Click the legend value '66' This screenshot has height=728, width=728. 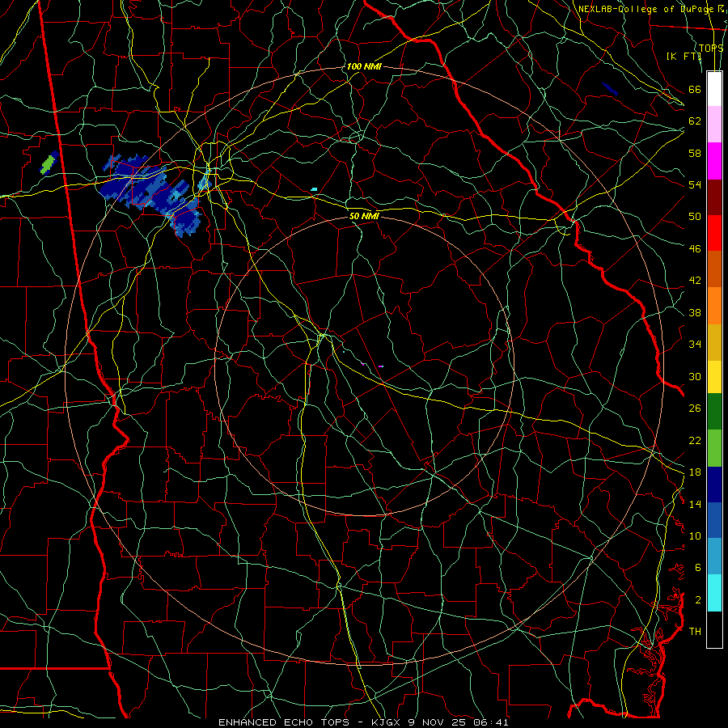point(695,89)
